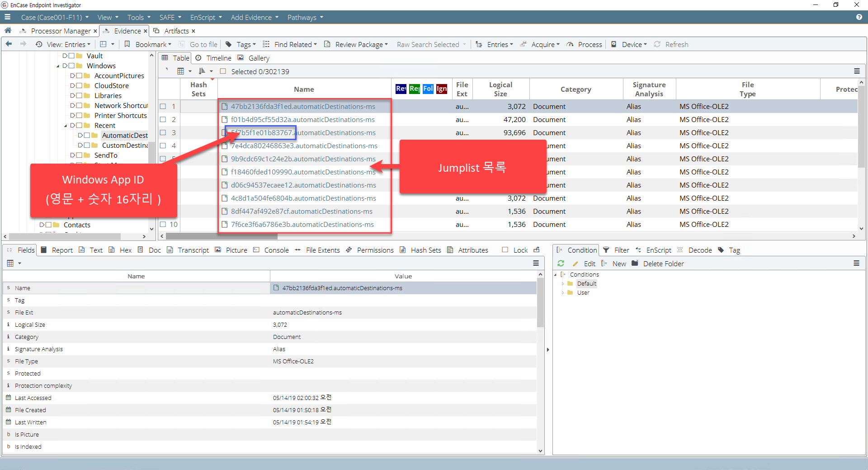Open the table columns dropdown arrow
This screenshot has height=470, width=868.
point(190,71)
